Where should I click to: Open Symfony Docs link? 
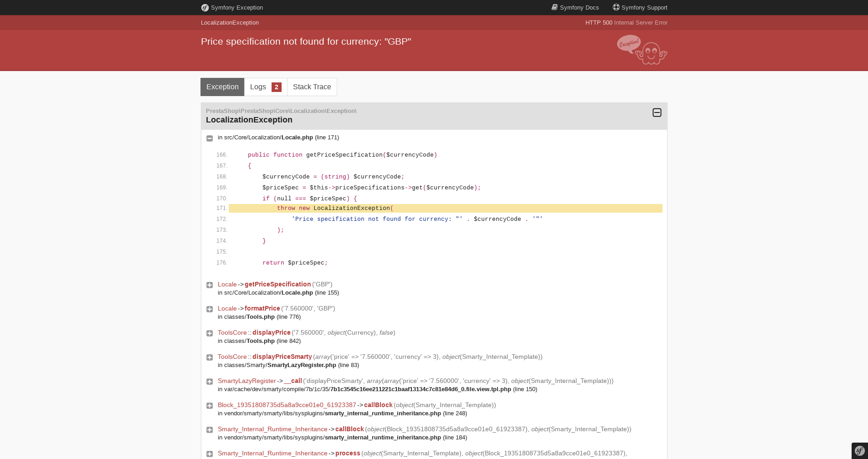click(575, 7)
